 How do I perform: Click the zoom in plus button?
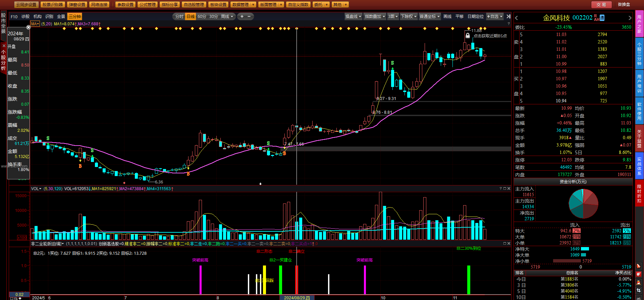(242, 16)
